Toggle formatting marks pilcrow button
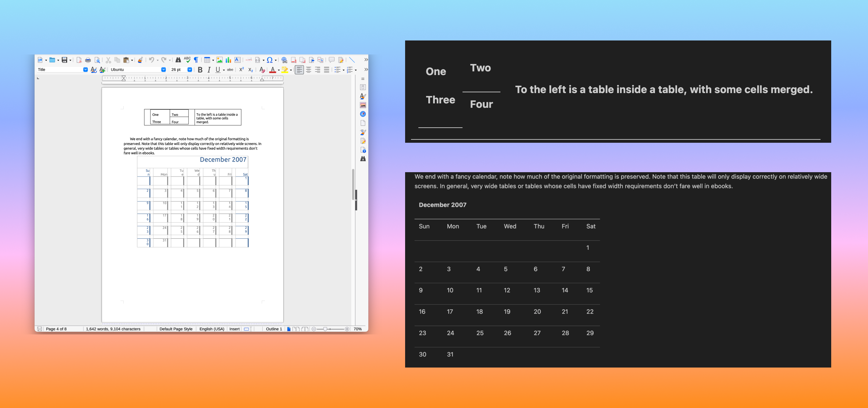The width and height of the screenshot is (868, 408). (196, 60)
